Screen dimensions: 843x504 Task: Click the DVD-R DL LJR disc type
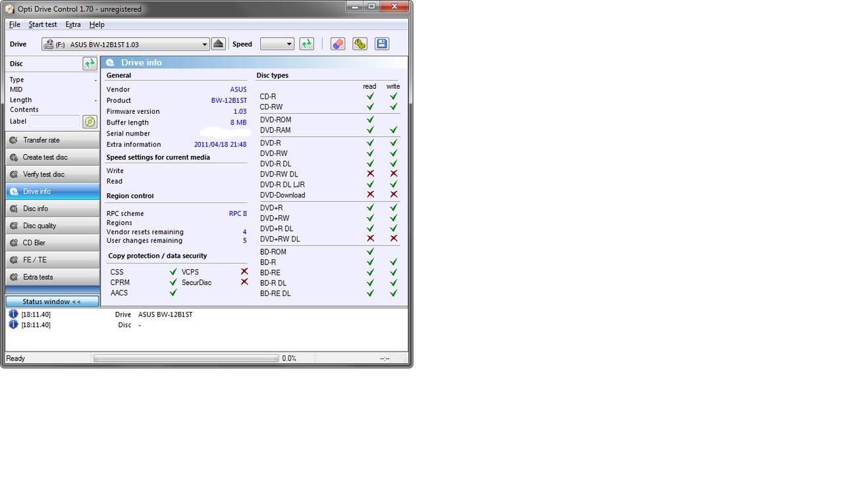pos(283,185)
